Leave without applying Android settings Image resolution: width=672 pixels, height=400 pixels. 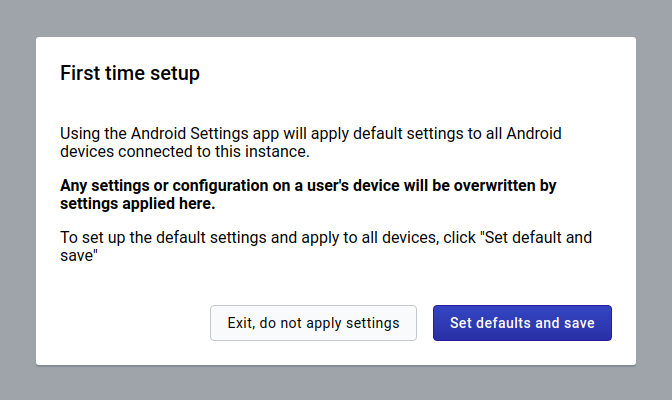coord(313,323)
